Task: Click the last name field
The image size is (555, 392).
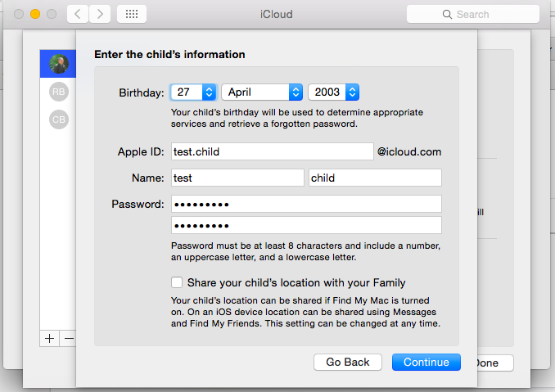Action: point(375,178)
